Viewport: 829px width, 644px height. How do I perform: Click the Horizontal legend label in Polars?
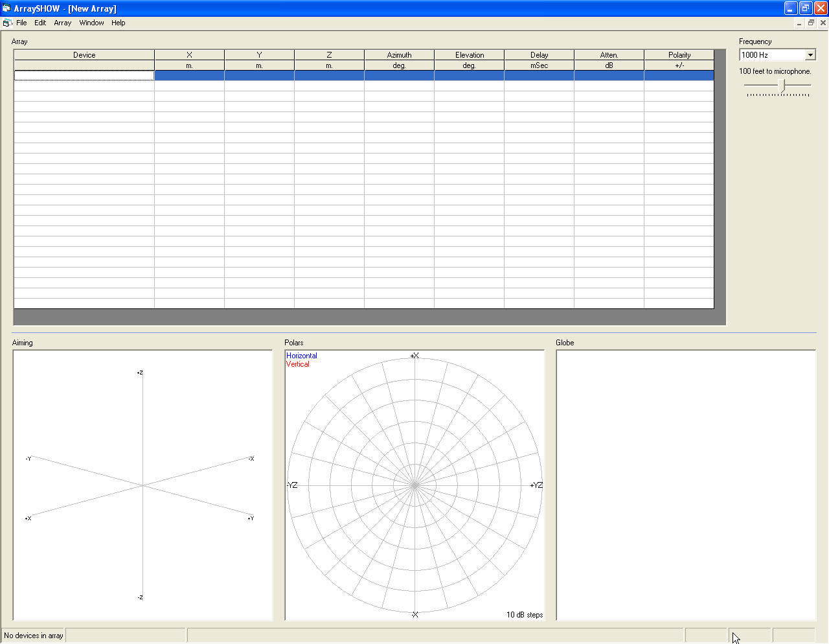(302, 356)
